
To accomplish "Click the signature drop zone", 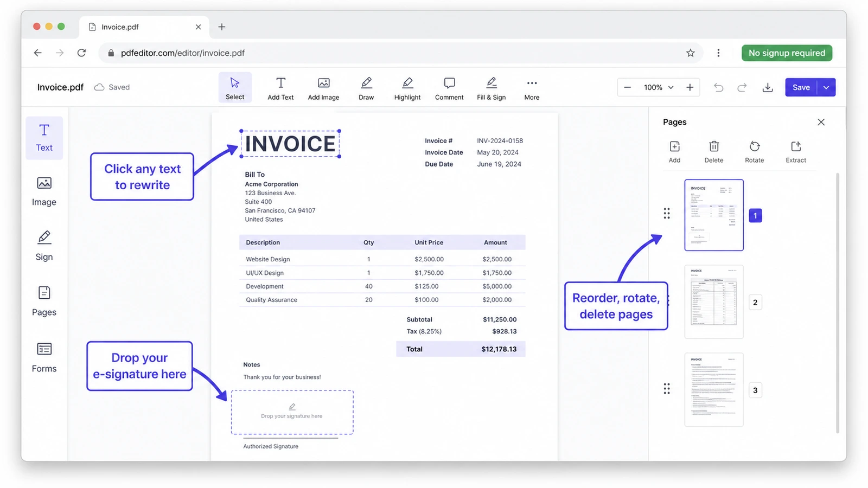I will [292, 412].
